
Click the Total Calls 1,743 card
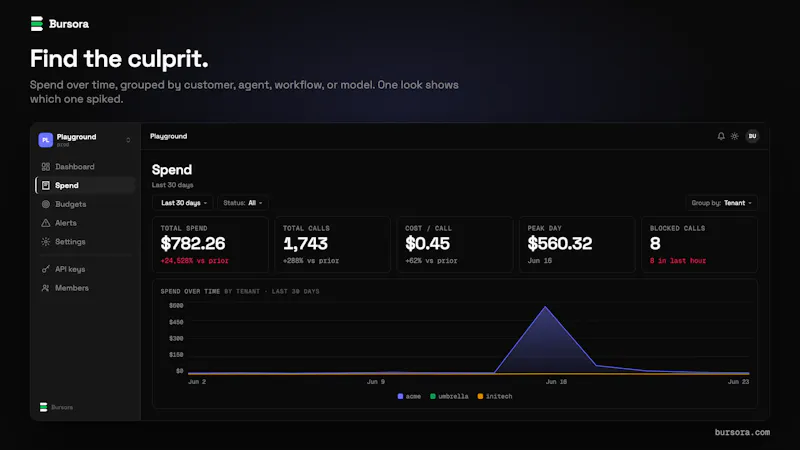333,244
